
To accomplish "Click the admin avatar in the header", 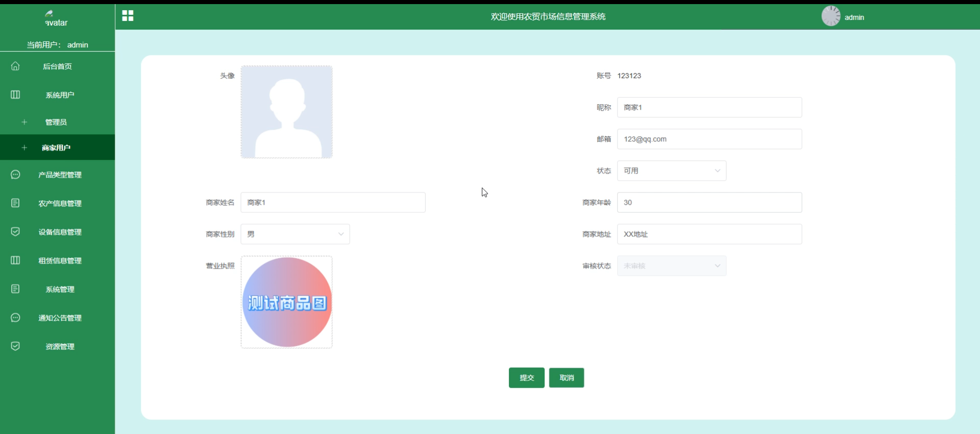I will pos(831,16).
